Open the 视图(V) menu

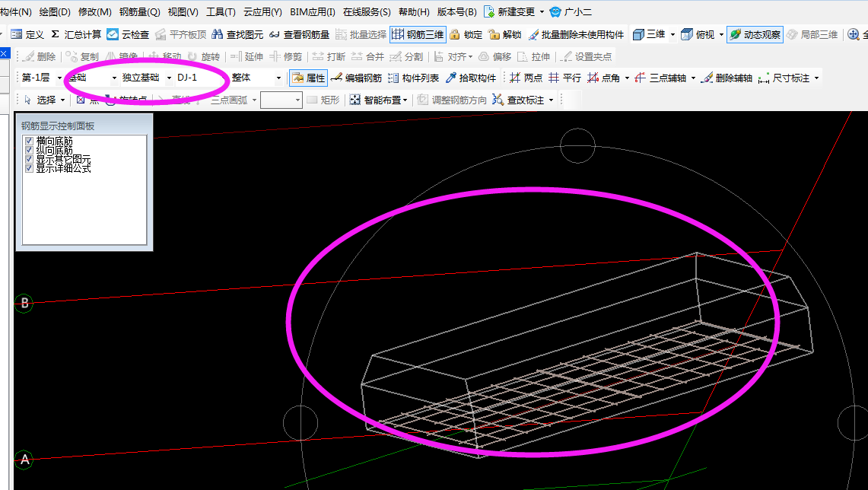(183, 11)
